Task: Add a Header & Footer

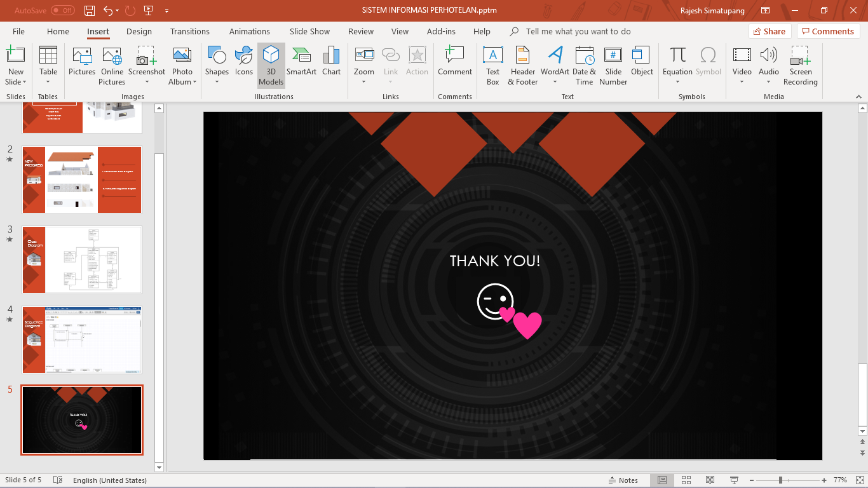Action: 522,66
